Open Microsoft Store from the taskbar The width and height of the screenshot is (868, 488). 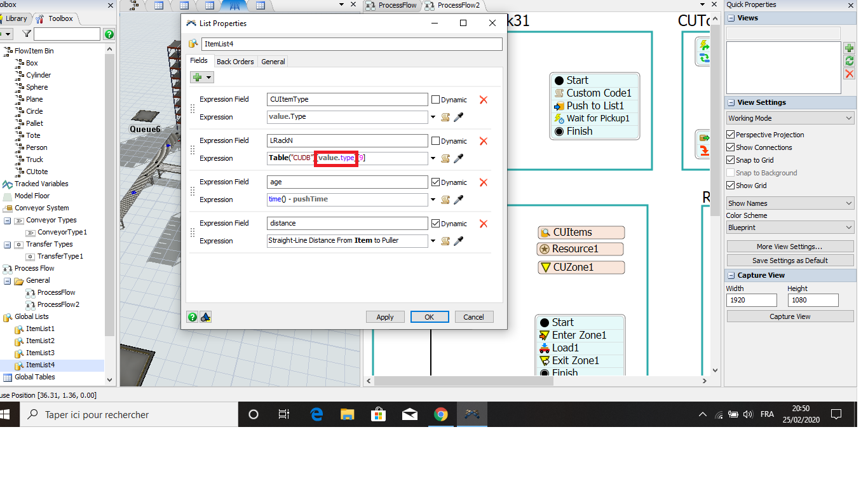tap(379, 414)
